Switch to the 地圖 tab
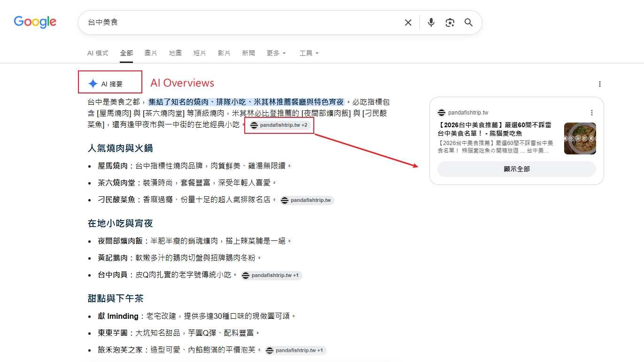Viewport: 644px width, 362px height. (175, 53)
